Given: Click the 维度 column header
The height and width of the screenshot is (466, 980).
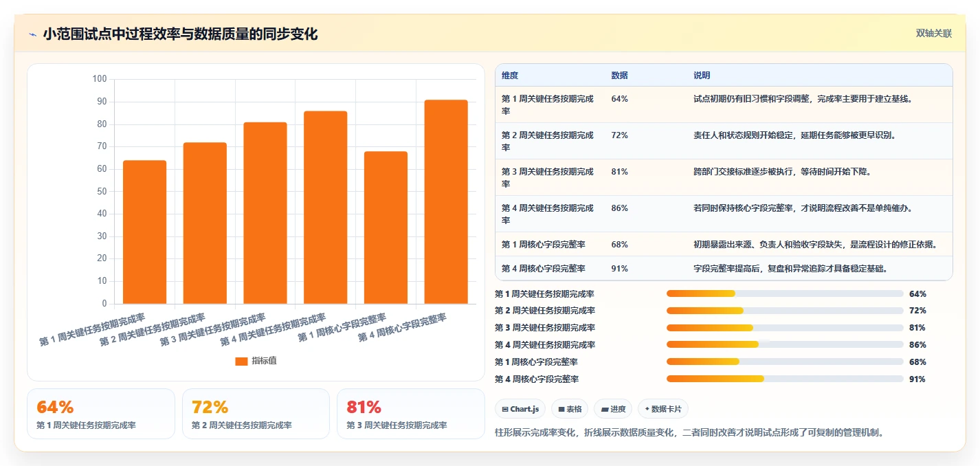Looking at the screenshot, I should pos(510,76).
